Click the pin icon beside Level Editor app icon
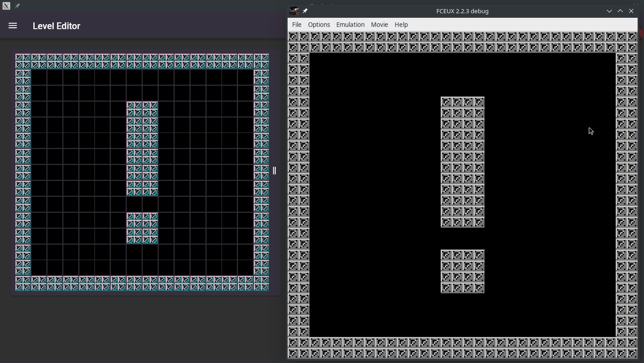The image size is (644, 363). coord(17,6)
